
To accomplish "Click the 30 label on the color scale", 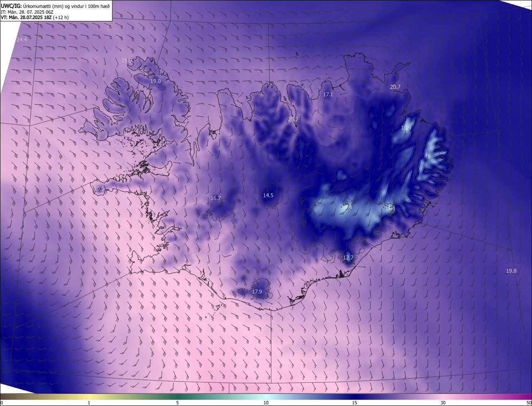I will pos(443,403).
